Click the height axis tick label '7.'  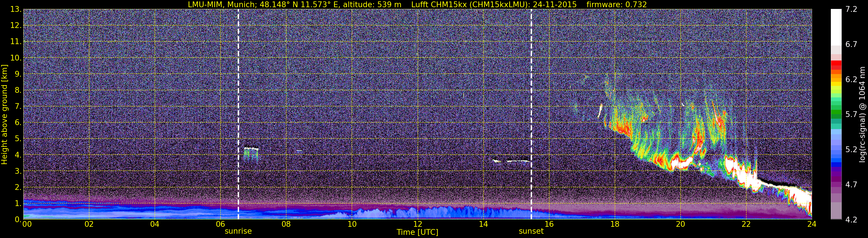(18, 106)
